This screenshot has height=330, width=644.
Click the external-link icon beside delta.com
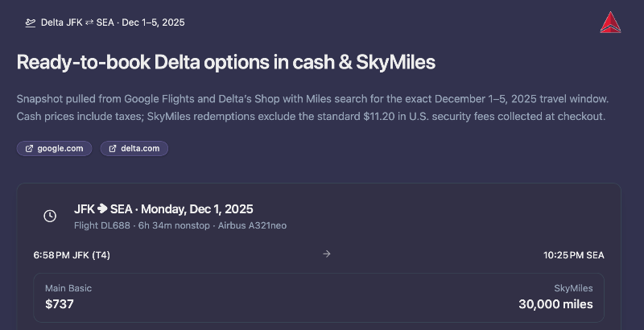(113, 149)
